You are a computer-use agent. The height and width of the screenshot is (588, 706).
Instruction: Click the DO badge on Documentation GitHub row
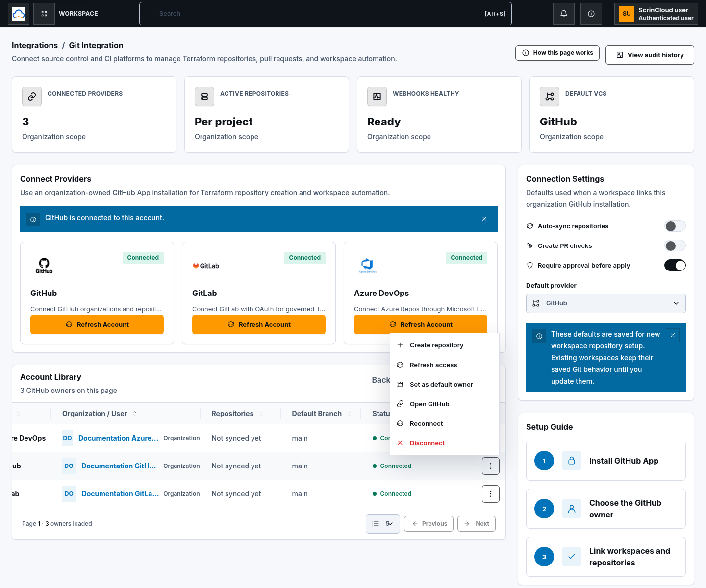point(69,466)
